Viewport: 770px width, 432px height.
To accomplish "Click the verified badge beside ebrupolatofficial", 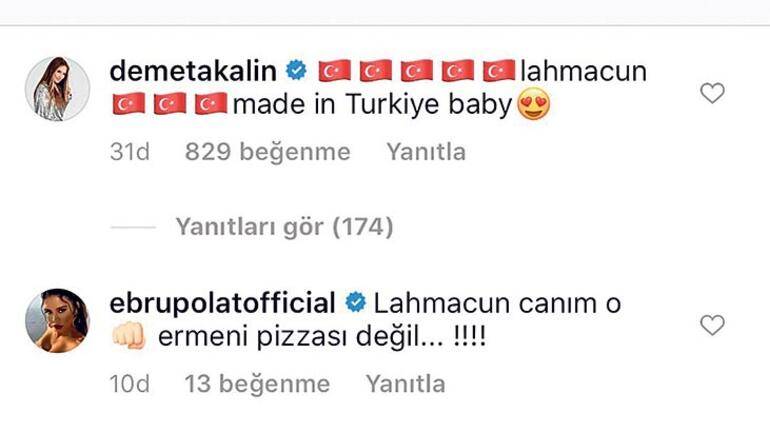I will click(x=356, y=302).
